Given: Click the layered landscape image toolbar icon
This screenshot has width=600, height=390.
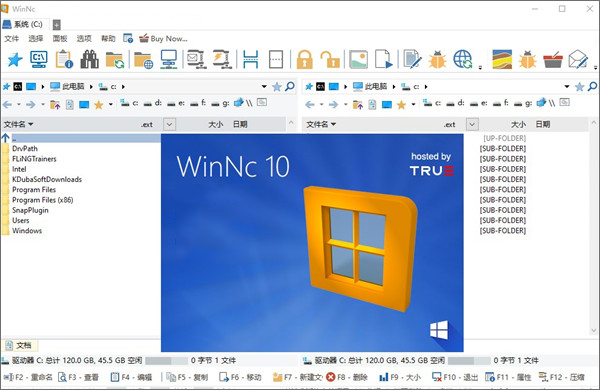Looking at the screenshot, I should click(x=502, y=60).
